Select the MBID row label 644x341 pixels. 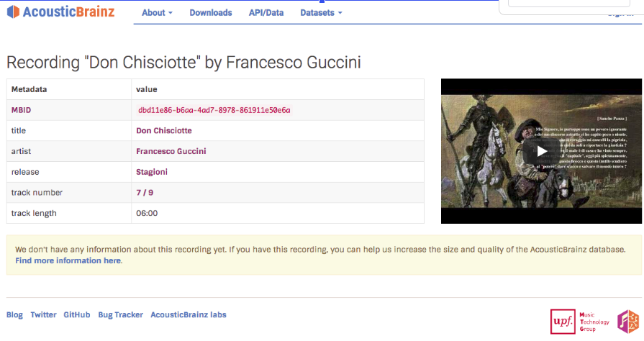pos(21,110)
